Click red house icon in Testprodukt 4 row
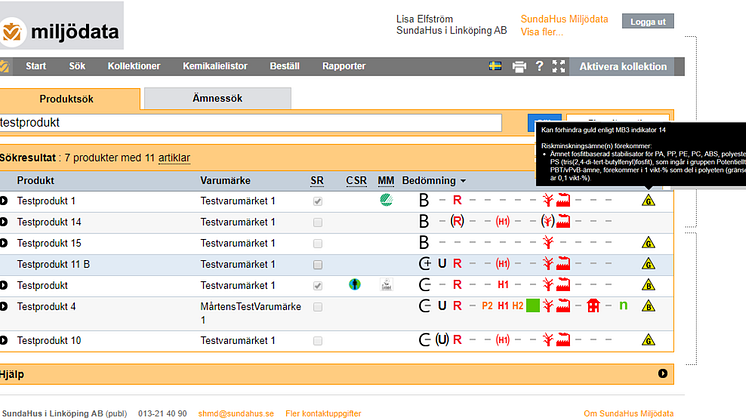Viewport: 746px width, 419px height. pyautogui.click(x=593, y=305)
